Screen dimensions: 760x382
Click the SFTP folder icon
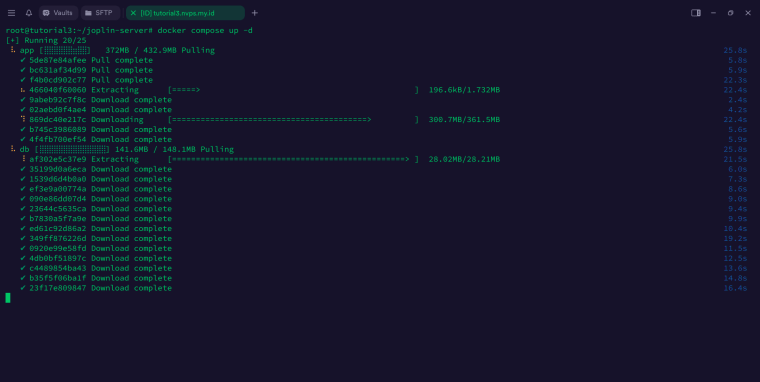click(88, 13)
